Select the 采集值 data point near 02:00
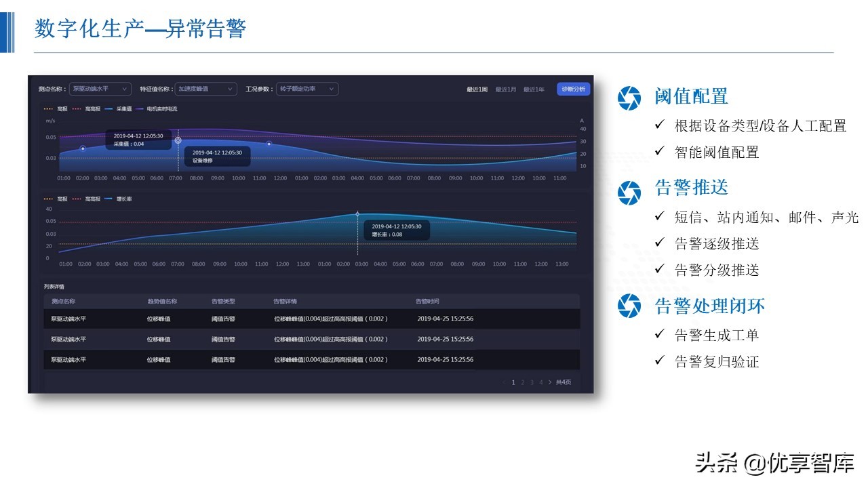 pos(83,148)
